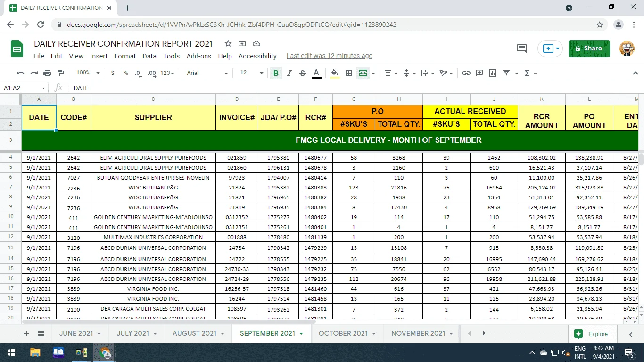The image size is (644, 362).
Task: Switch to AUGUST 2021 sheet tab
Action: pos(198,333)
